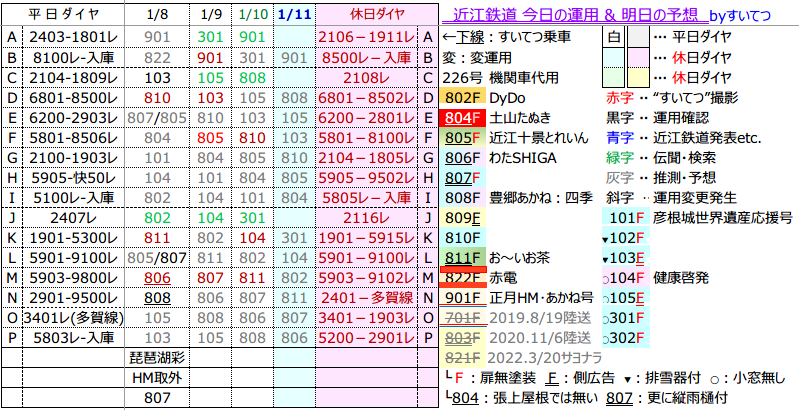Click the 807/805 cell in row E
799x410 pixels.
(157, 118)
